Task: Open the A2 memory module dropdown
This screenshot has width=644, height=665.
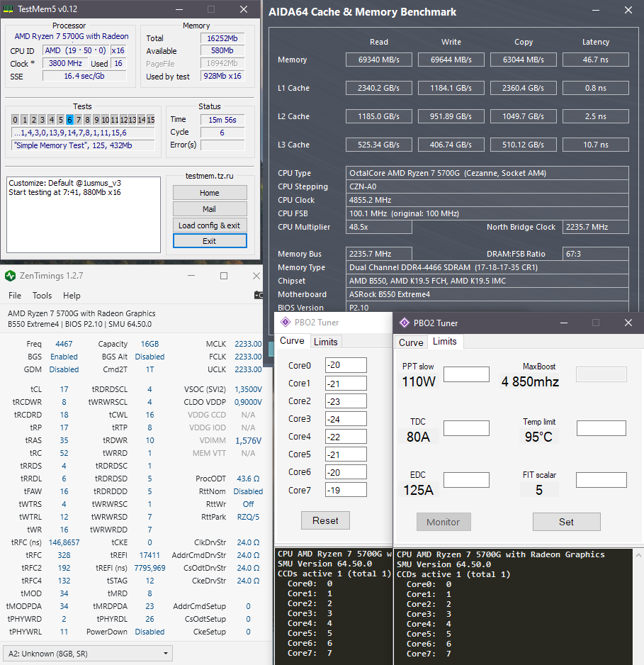Action: tap(88, 654)
